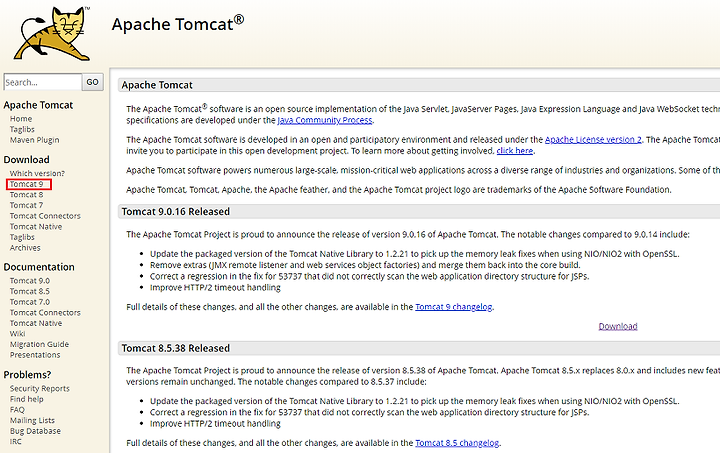This screenshot has height=453, width=720.
Task: Open the 'Which version?' link
Action: pyautogui.click(x=37, y=173)
